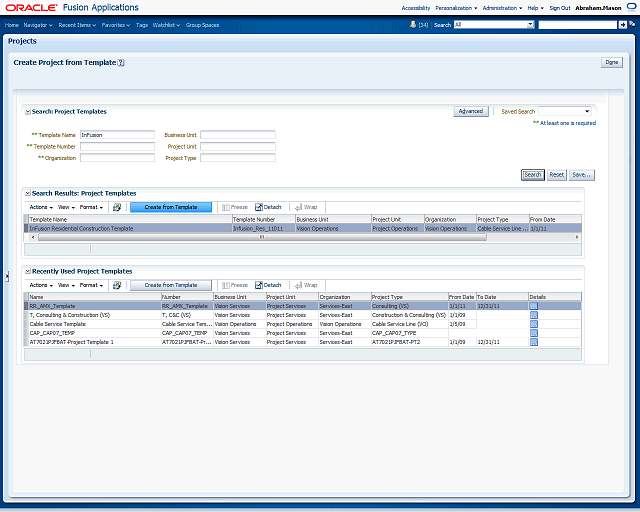Click the Sign Out link

(560, 7)
